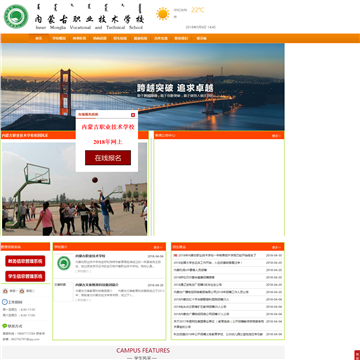Viewport: 360px width, 360px height.
Task: Click the 2018年网上 text in the popup
Action: pyautogui.click(x=108, y=142)
